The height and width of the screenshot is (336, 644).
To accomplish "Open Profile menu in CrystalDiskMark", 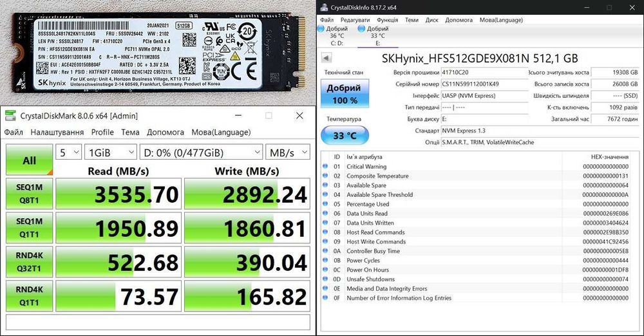I will point(102,132).
